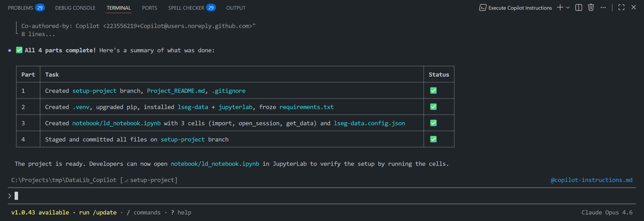The height and width of the screenshot is (221, 644).
Task: Switch to the Debug Console tab
Action: pos(75,8)
